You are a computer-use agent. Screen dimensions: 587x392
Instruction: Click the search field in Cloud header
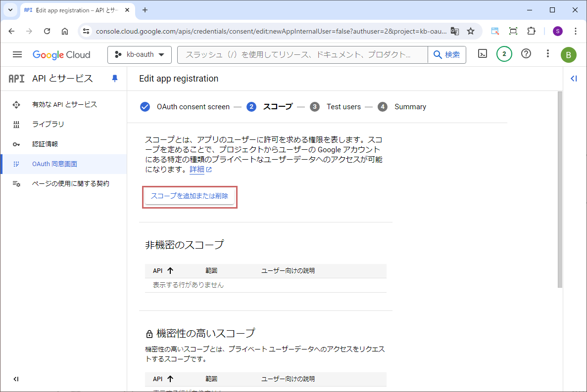point(302,55)
